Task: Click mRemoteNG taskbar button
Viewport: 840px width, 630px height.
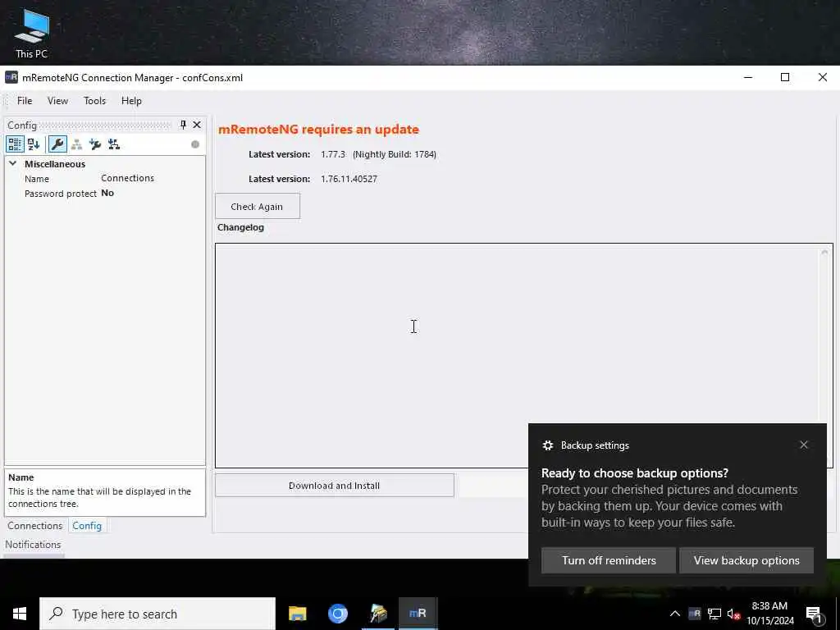Action: click(x=418, y=614)
